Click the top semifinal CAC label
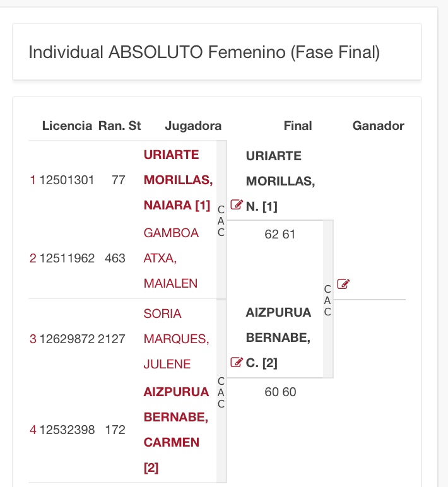Image resolution: width=448 pixels, height=487 pixels. pos(221,221)
